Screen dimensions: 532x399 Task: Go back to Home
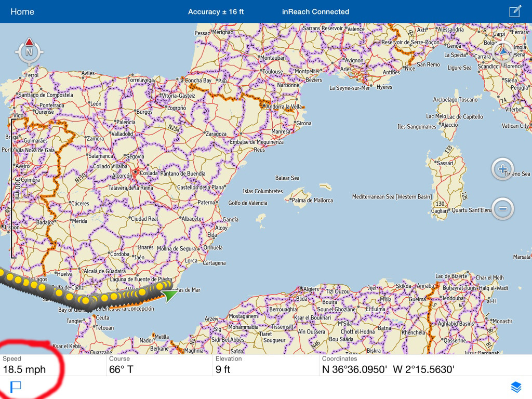point(22,11)
